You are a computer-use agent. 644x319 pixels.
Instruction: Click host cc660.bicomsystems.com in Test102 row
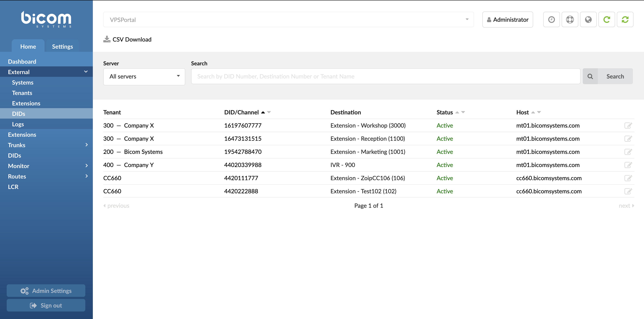549,191
